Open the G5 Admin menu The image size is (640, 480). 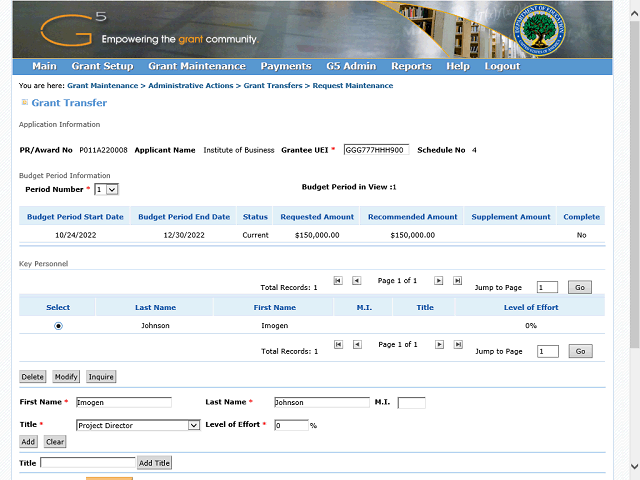click(350, 66)
